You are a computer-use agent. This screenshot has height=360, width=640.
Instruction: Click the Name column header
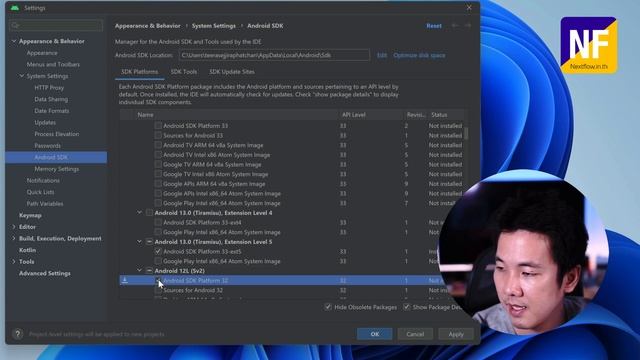[145, 115]
